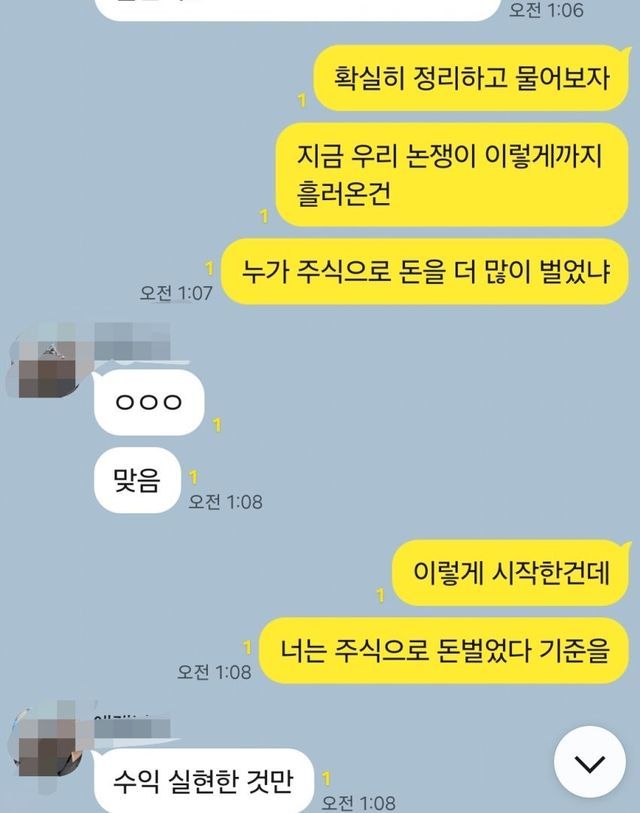The width and height of the screenshot is (640, 813).
Task: Click the '오전 1:06' timestamp at top
Action: (546, 10)
